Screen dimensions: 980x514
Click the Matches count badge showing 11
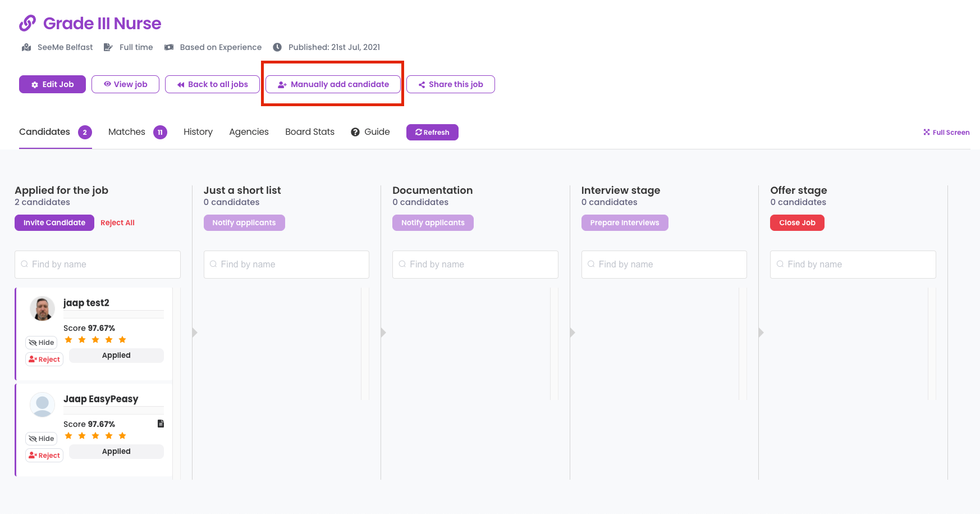click(160, 132)
